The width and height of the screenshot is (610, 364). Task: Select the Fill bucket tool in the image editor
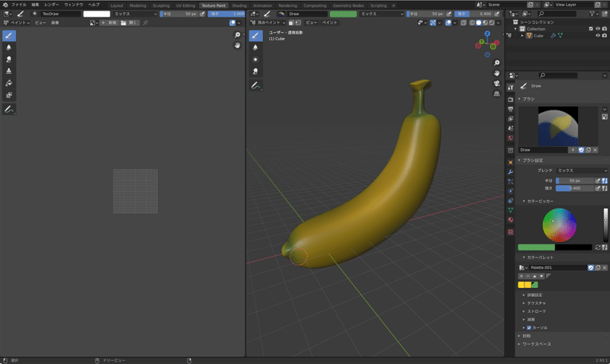(9, 83)
